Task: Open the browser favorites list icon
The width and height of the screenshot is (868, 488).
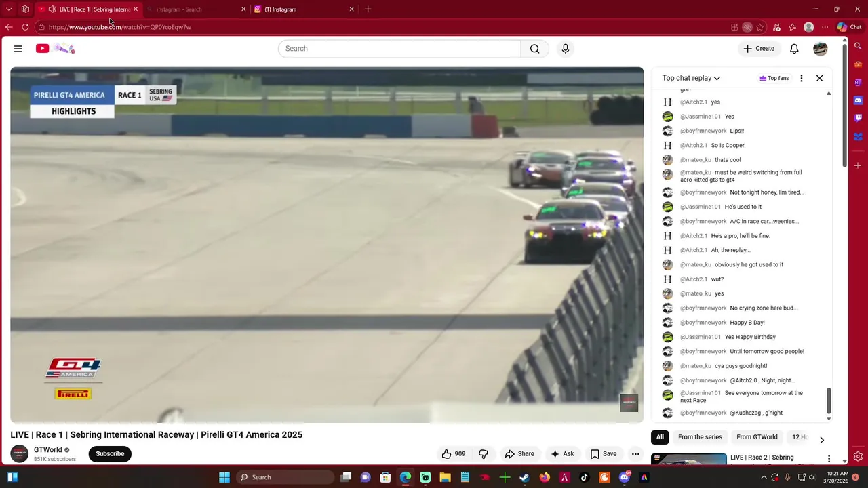Action: pyautogui.click(x=792, y=27)
